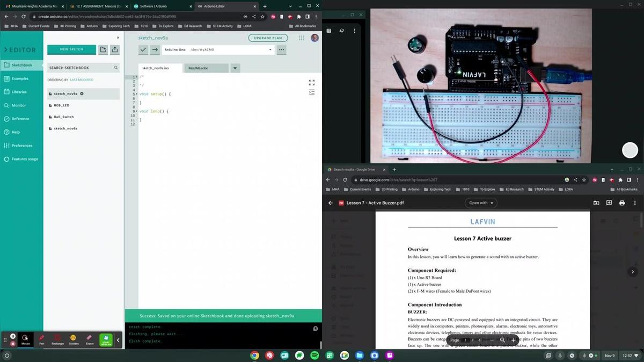Open Sketchbook in the editor sidebar
Screen dimensions: 644x362
(x=21, y=65)
